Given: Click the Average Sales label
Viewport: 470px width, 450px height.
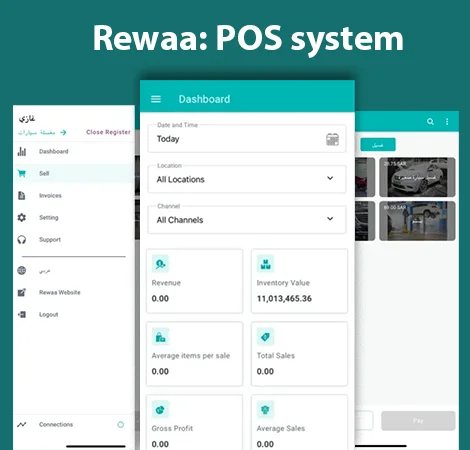Looking at the screenshot, I should point(281,428).
